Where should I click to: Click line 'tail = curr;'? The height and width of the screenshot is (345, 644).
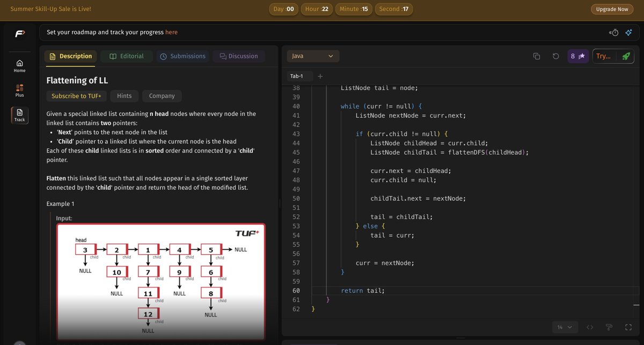coord(392,235)
